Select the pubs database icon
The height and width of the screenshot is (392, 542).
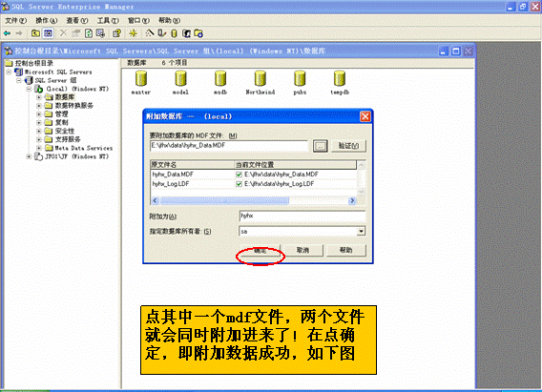(x=300, y=79)
